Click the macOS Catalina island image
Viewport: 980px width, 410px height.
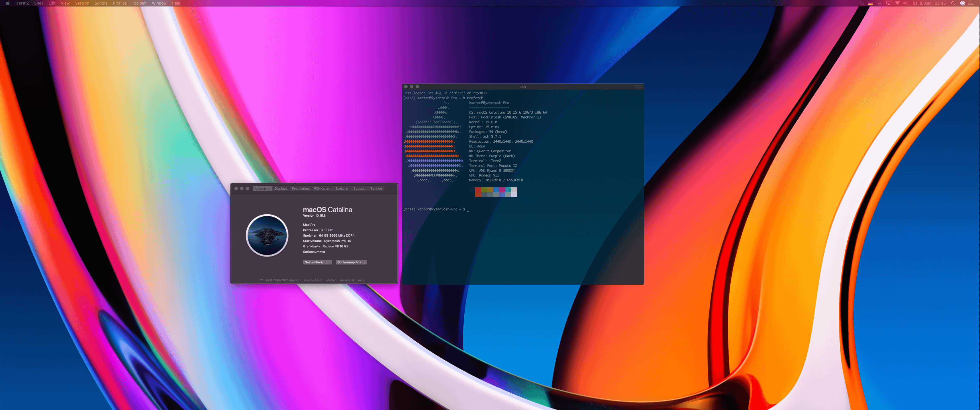click(267, 235)
